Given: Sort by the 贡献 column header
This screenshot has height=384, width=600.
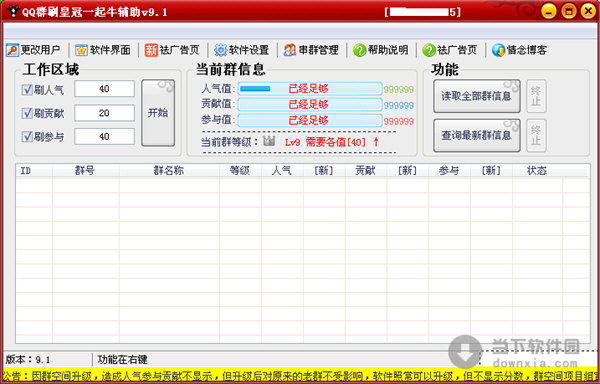Looking at the screenshot, I should (366, 171).
